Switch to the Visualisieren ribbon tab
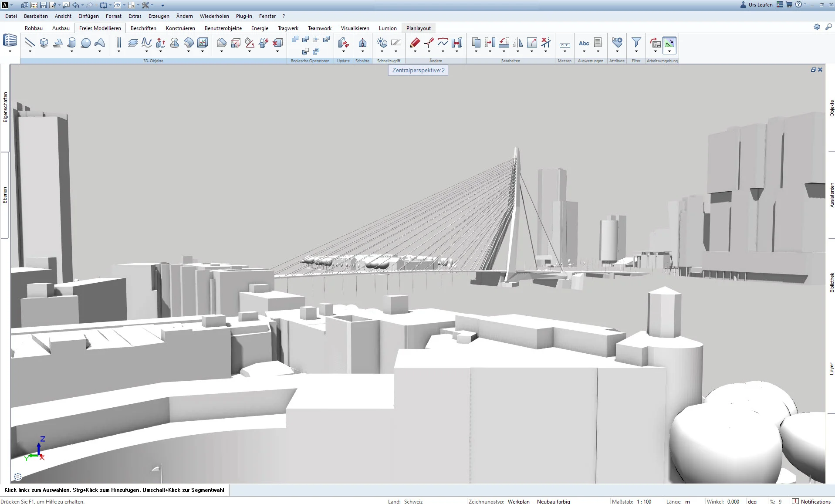 [x=355, y=28]
